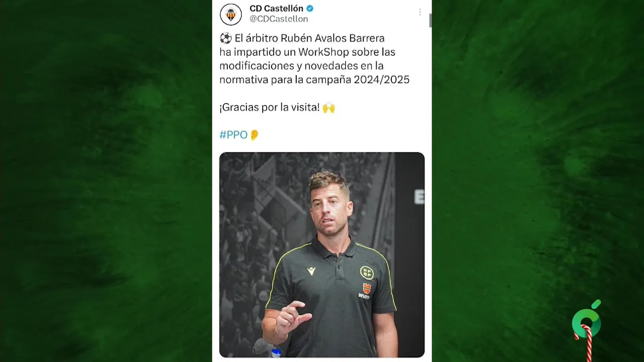Follow the #PPO hashtag
This screenshot has width=644, height=362.
(x=233, y=135)
